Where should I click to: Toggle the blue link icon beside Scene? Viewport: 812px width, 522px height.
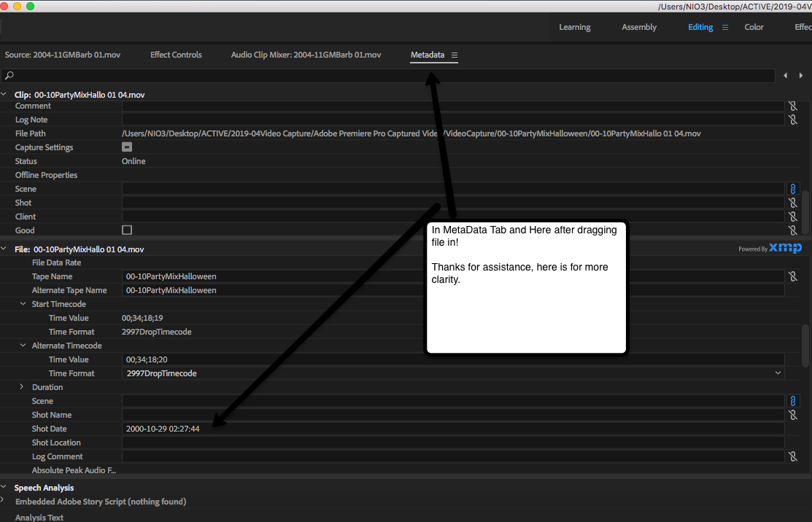[793, 188]
